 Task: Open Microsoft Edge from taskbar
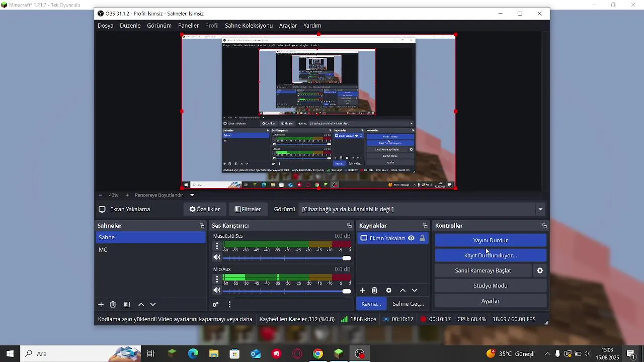193,354
